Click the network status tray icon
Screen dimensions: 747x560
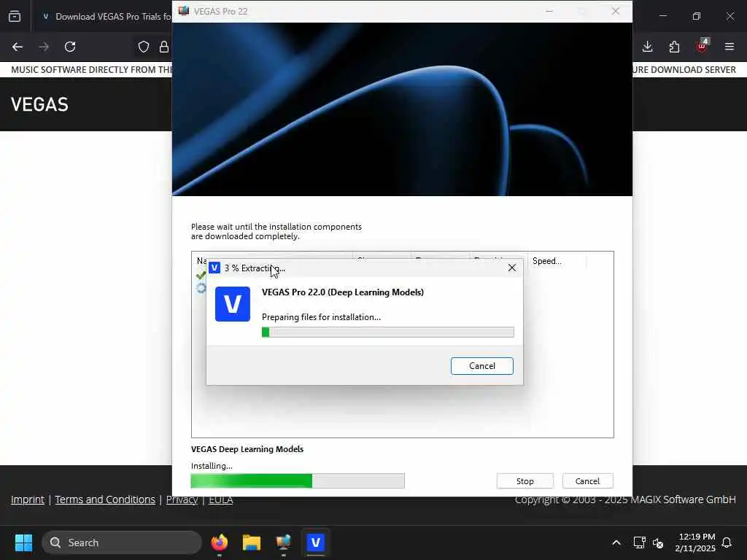[639, 542]
